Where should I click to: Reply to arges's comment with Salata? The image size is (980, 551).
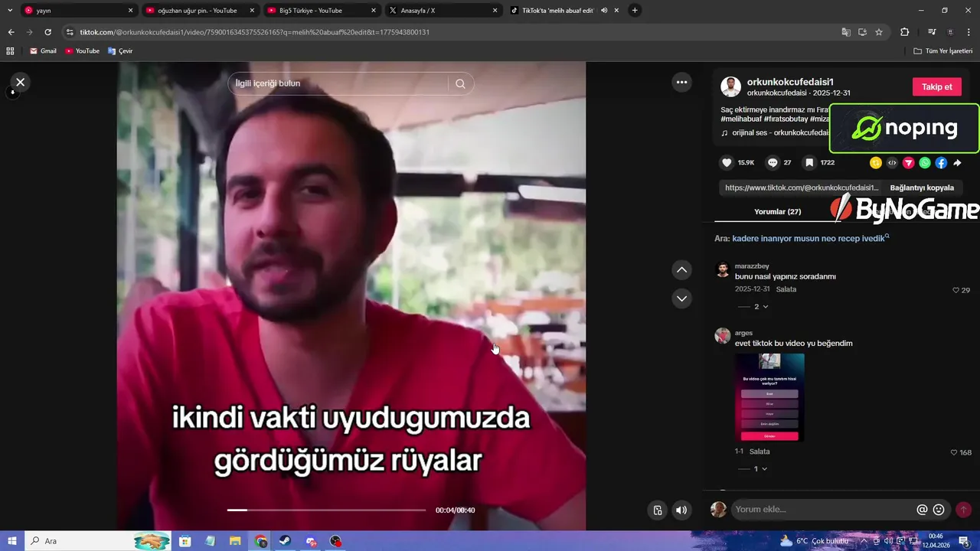759,452
